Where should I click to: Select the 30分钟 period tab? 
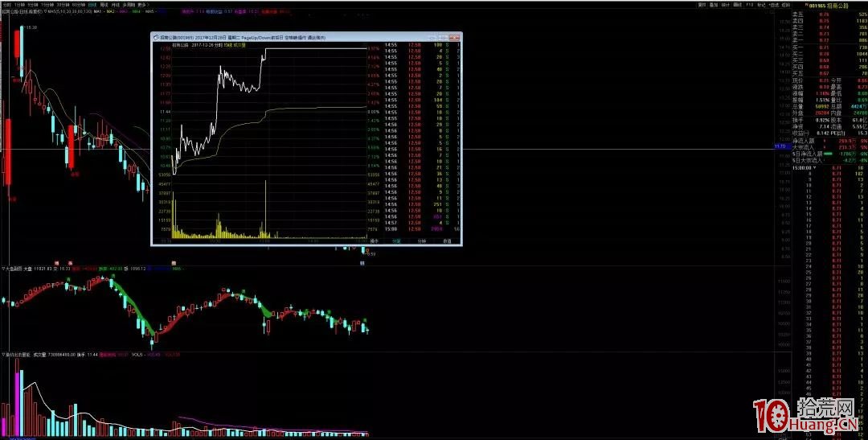click(x=63, y=5)
